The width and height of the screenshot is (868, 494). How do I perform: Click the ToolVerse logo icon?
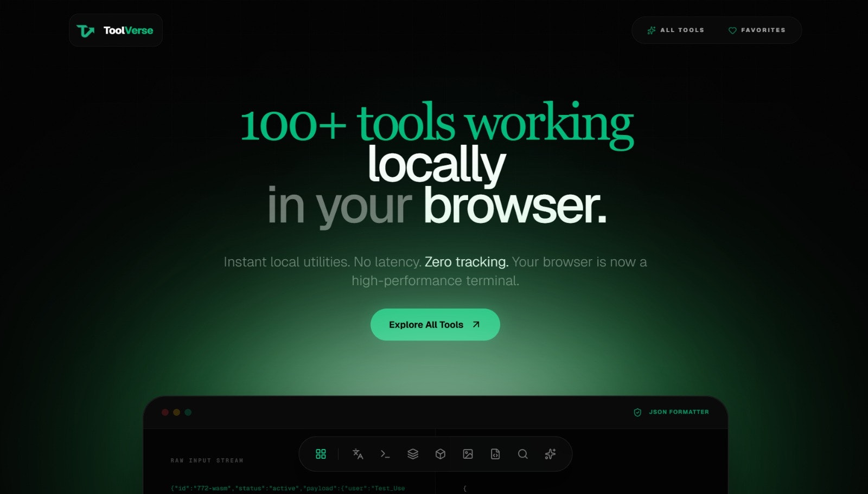[x=87, y=30]
